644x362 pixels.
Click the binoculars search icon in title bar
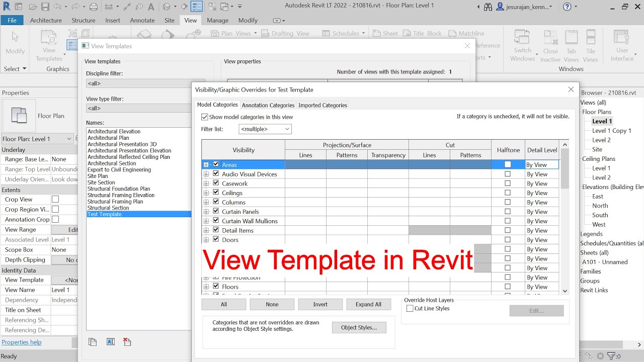488,7
